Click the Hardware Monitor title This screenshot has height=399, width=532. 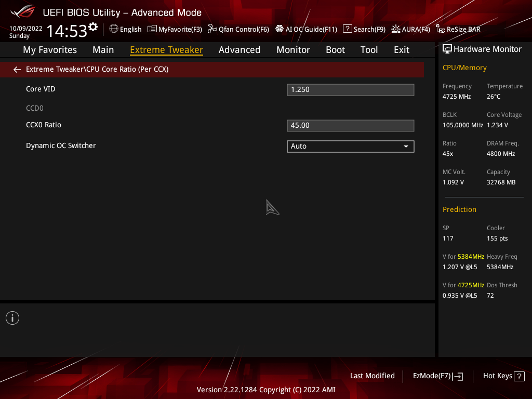(487, 49)
